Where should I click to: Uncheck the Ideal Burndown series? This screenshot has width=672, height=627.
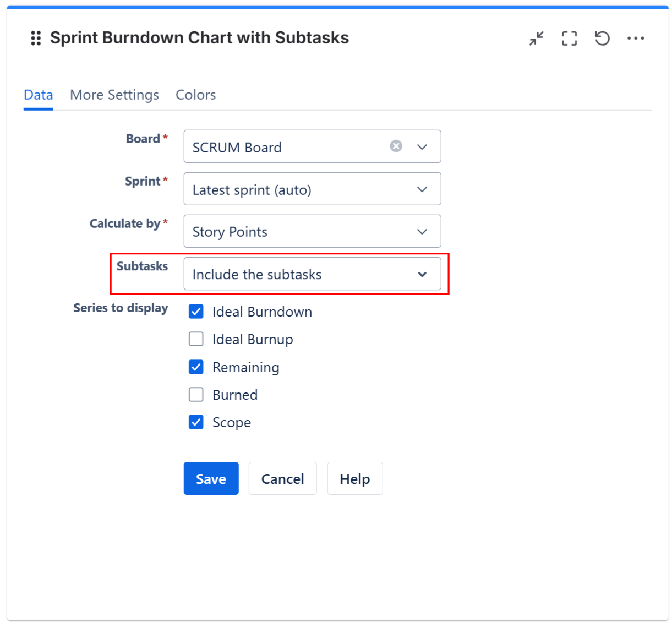[196, 312]
